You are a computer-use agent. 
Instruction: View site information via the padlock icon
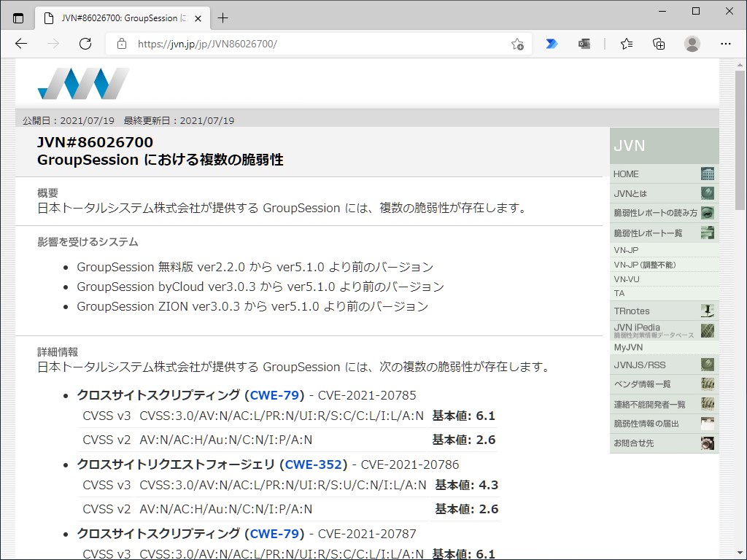point(121,44)
